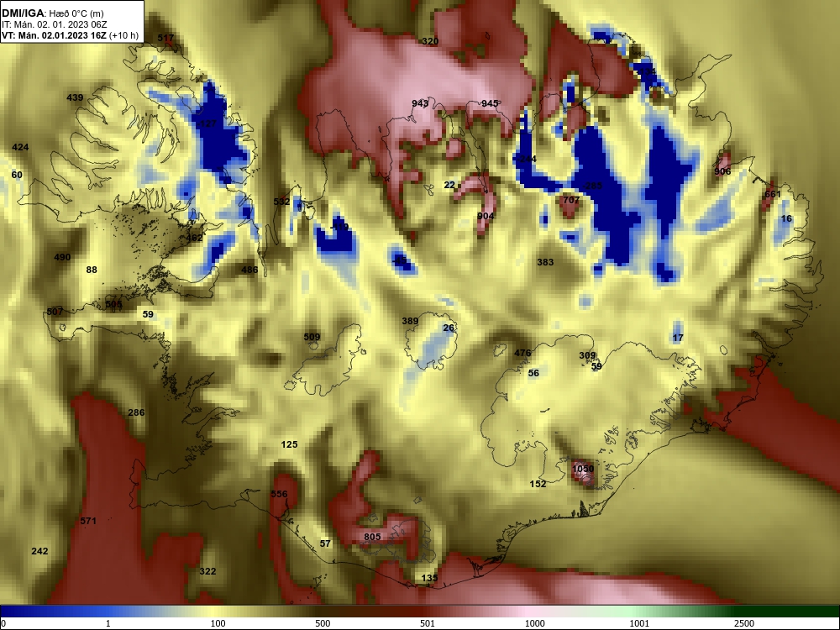
Task: Click the value 309 on the map
Action: pyautogui.click(x=587, y=355)
